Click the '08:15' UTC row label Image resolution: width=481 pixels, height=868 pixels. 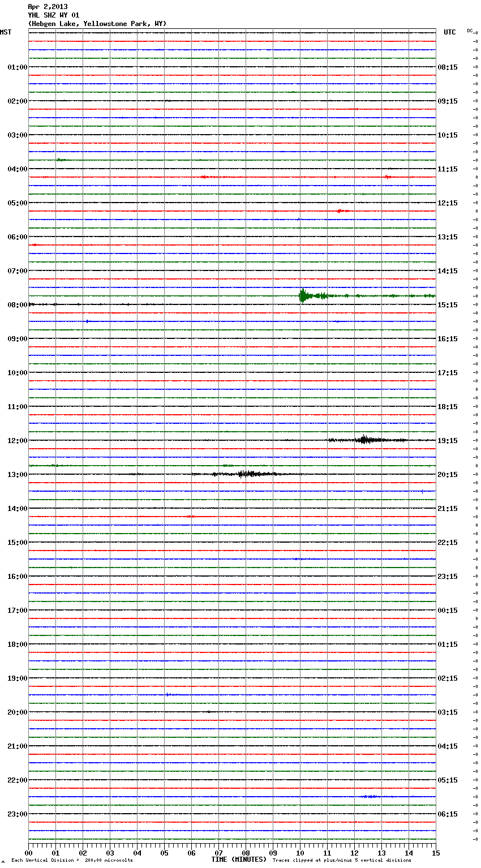(448, 67)
